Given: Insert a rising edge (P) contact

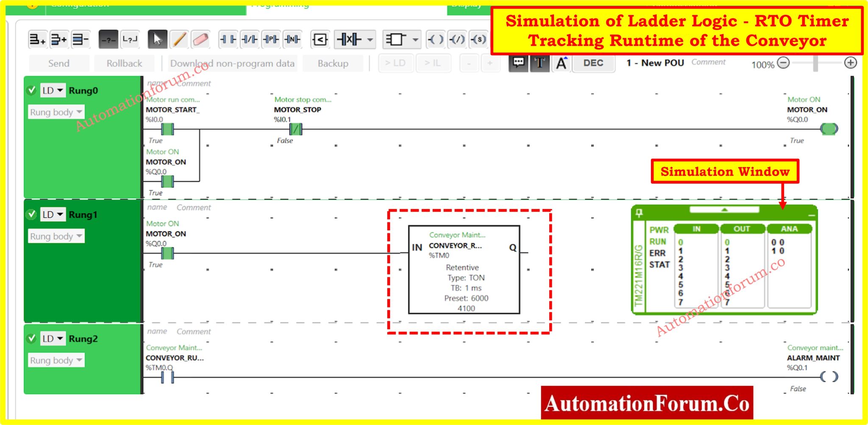Looking at the screenshot, I should point(272,39).
